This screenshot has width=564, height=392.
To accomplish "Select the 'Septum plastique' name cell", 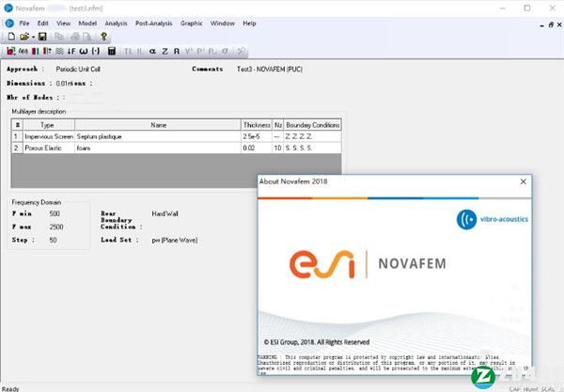I will [158, 136].
